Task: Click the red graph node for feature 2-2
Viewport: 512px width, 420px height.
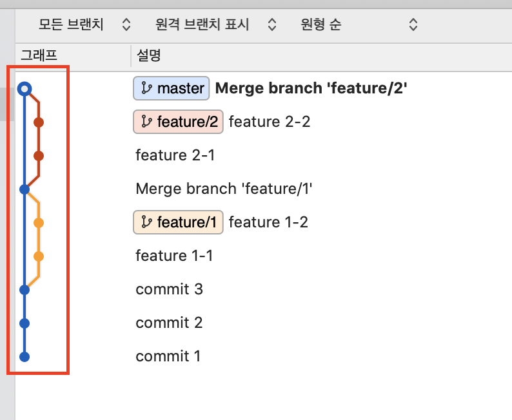Action: [x=39, y=122]
